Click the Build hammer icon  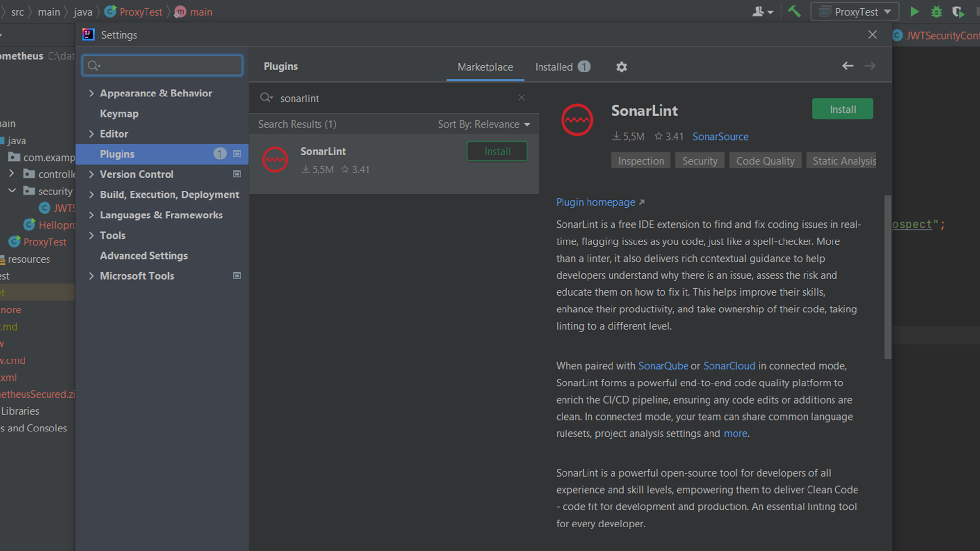pyautogui.click(x=794, y=11)
